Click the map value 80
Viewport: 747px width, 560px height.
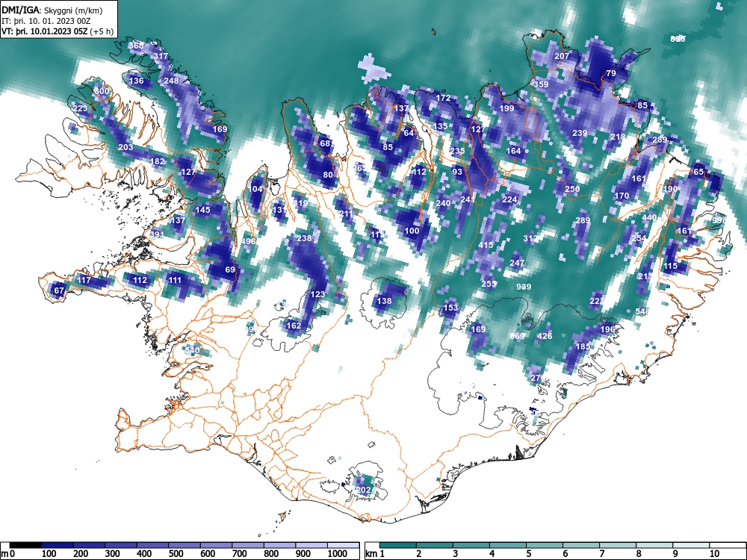(328, 175)
